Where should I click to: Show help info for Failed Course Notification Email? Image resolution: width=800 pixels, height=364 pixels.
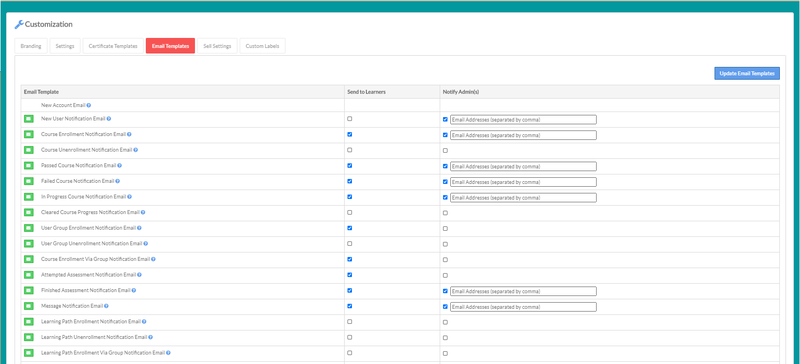tap(117, 181)
